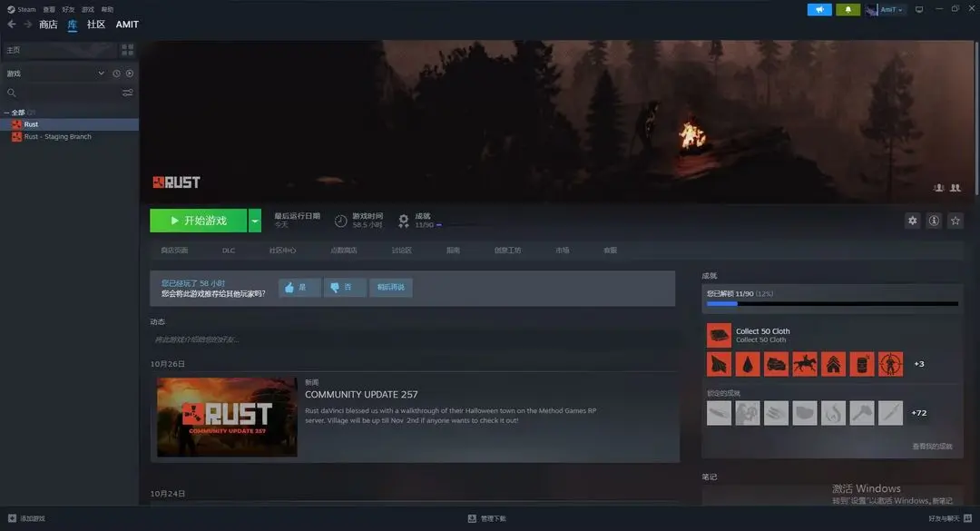This screenshot has height=531, width=980.
Task: Open the 好友 menu
Action: point(68,9)
